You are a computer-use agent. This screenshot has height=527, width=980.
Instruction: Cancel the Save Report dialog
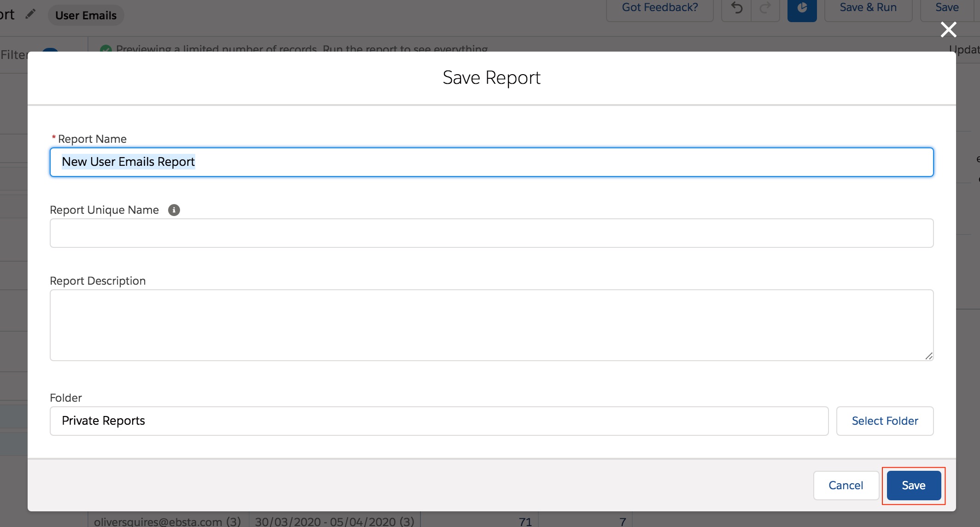pos(846,485)
